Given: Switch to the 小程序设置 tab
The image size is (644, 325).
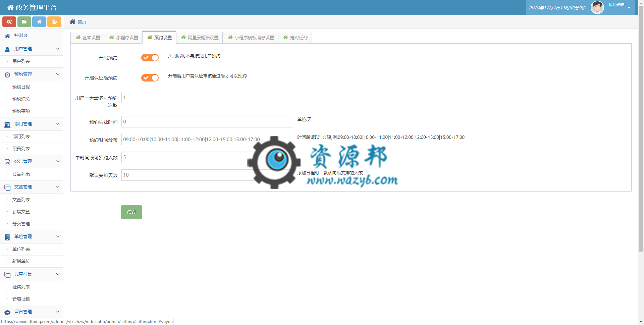Looking at the screenshot, I should (x=123, y=38).
